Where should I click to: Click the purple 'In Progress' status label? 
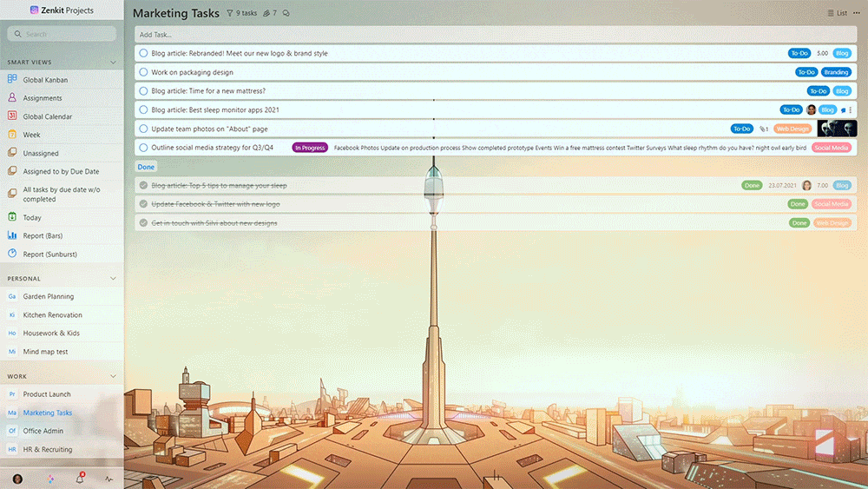pyautogui.click(x=310, y=148)
